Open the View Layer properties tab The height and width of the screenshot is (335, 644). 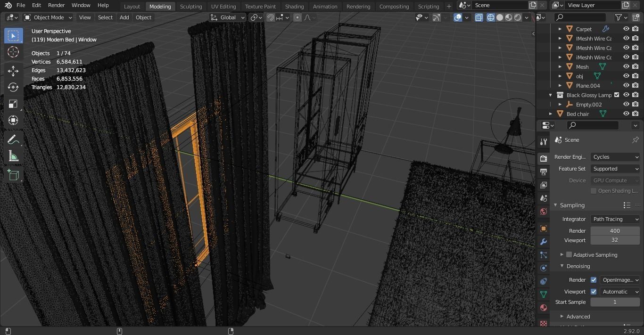544,185
